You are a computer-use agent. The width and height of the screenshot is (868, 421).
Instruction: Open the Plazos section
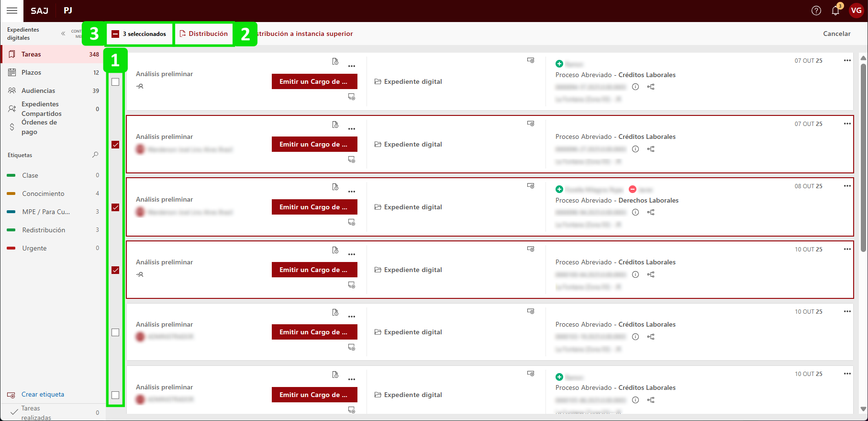[53, 72]
